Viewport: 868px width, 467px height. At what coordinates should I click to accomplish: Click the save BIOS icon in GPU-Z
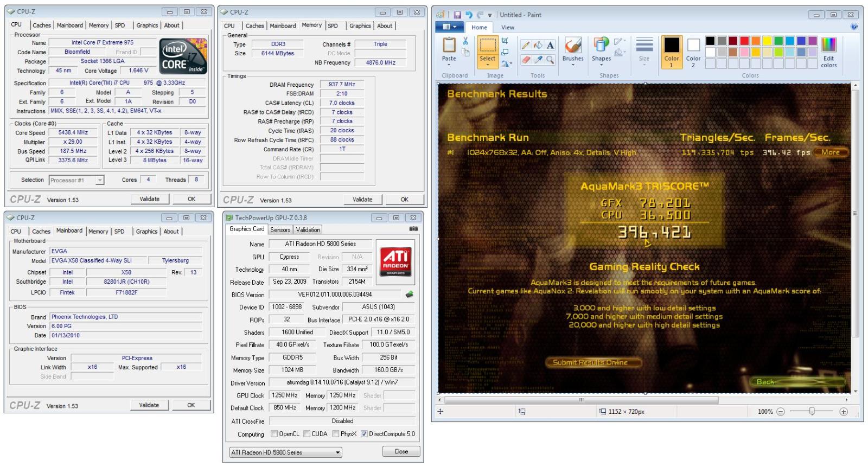(x=409, y=295)
